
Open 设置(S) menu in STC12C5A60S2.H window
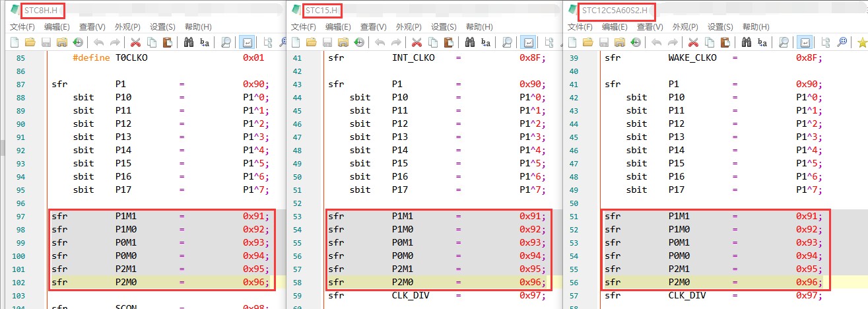coord(720,27)
